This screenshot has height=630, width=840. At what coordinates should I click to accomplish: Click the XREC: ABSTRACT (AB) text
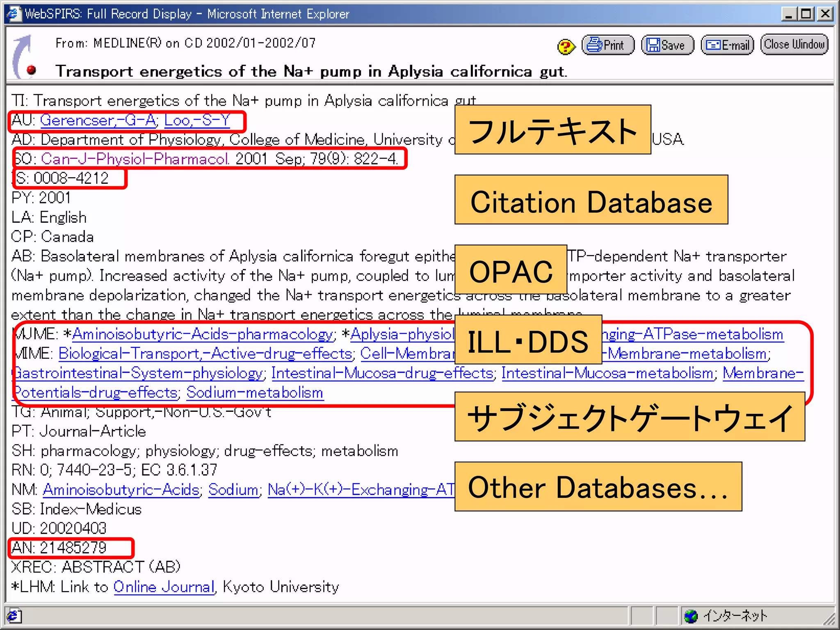tap(96, 567)
